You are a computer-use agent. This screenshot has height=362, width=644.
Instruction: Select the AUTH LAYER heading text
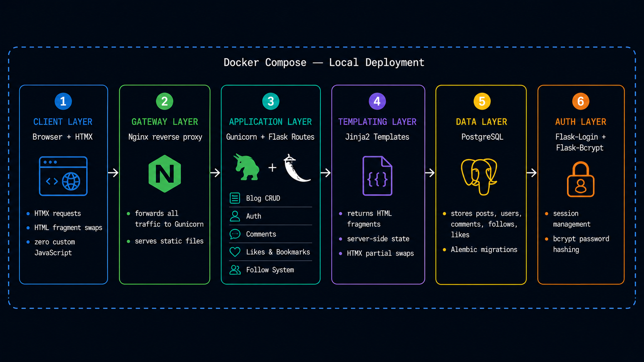pyautogui.click(x=580, y=122)
